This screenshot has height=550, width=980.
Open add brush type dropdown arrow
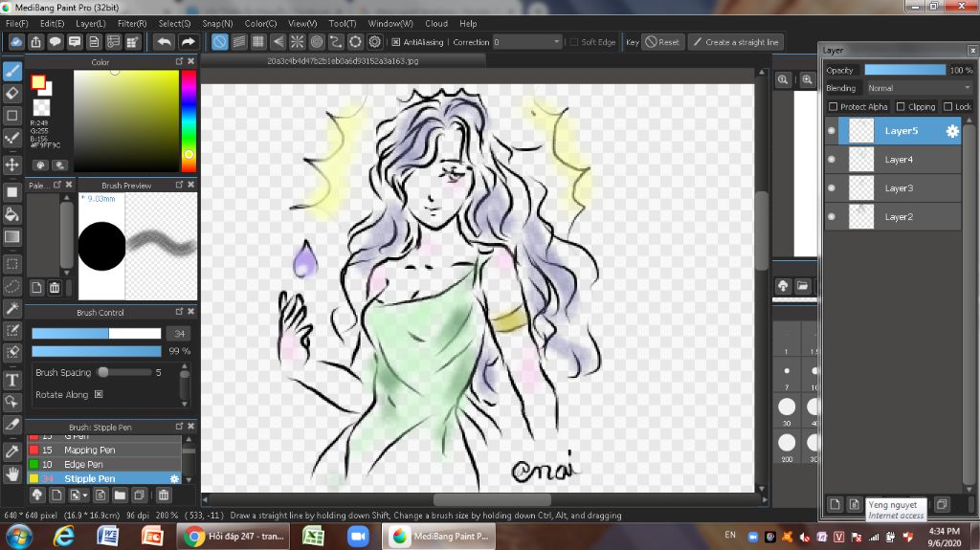(x=85, y=496)
